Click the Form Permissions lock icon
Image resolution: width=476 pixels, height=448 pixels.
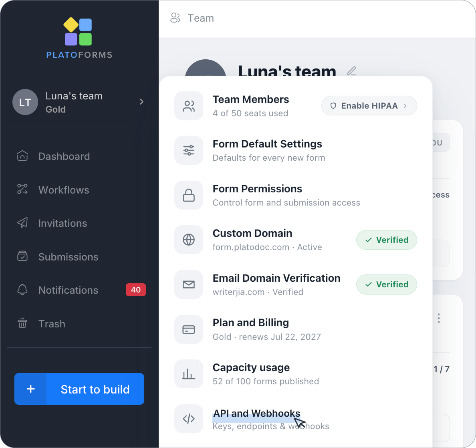click(189, 195)
